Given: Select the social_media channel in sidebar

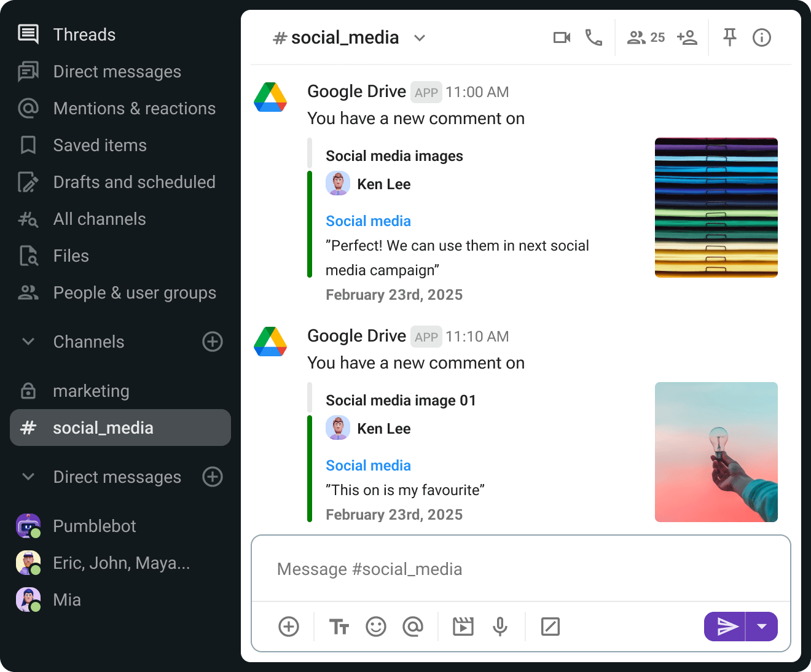Looking at the screenshot, I should click(120, 428).
